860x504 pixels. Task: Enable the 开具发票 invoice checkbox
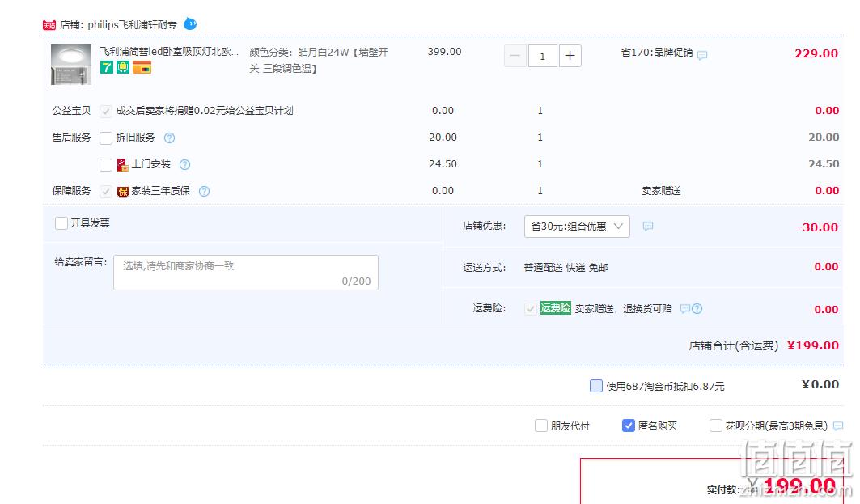click(61, 223)
